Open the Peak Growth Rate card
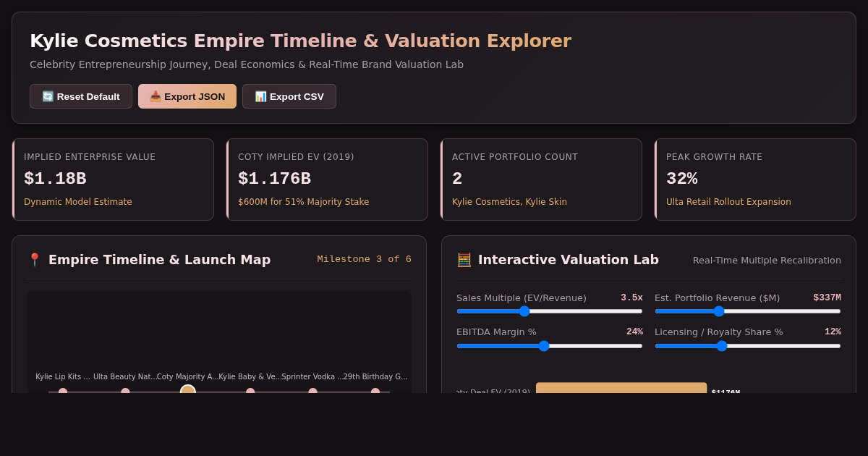 (755, 180)
